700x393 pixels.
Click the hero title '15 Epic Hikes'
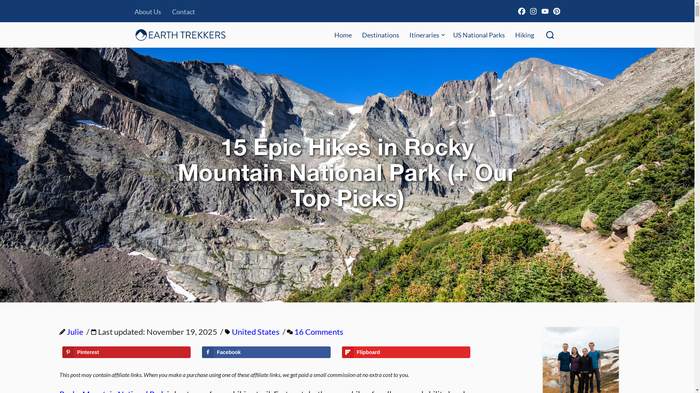point(347,173)
